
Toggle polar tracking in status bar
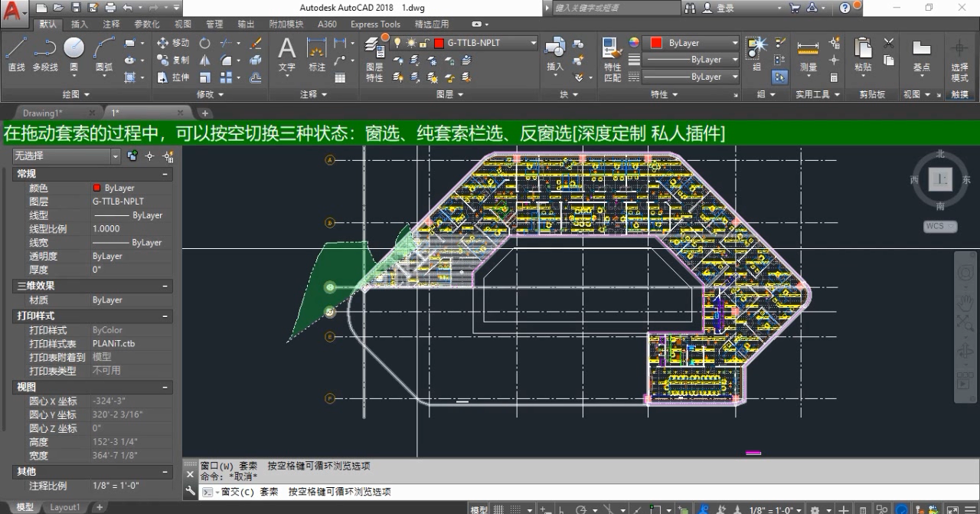580,509
